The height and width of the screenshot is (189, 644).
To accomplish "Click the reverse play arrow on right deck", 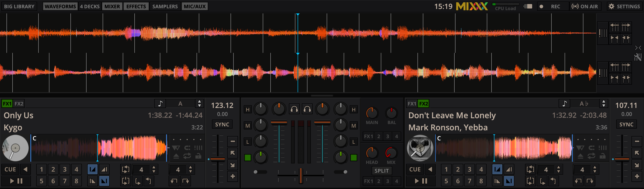I will pos(430,170).
